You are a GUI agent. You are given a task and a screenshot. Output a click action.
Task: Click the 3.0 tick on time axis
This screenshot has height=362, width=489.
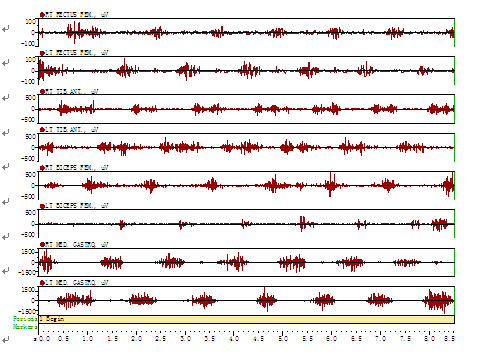pos(185,339)
